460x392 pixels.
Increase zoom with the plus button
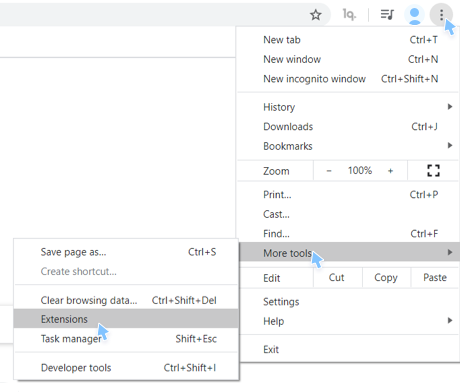click(x=390, y=171)
